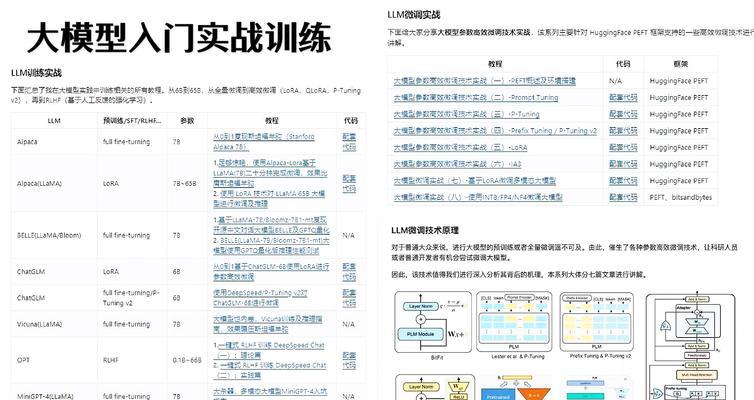Open second BELLE link about GPTQ quantization inference
Image resolution: width=754 pixels, height=400 pixels.
click(x=271, y=246)
